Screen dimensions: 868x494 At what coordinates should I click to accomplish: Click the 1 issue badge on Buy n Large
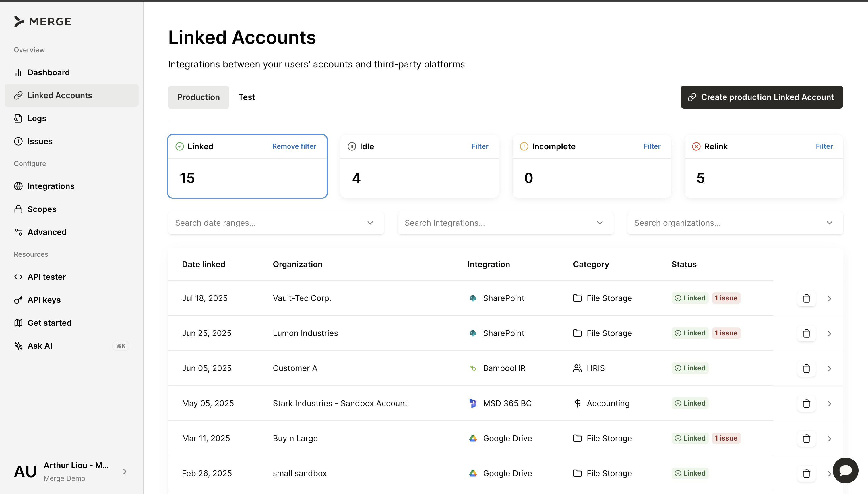726,438
